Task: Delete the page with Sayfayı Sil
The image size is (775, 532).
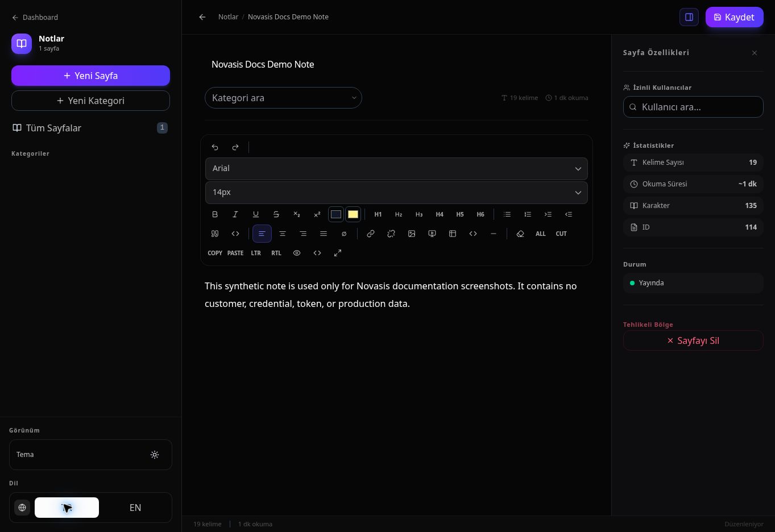Action: coord(693,340)
